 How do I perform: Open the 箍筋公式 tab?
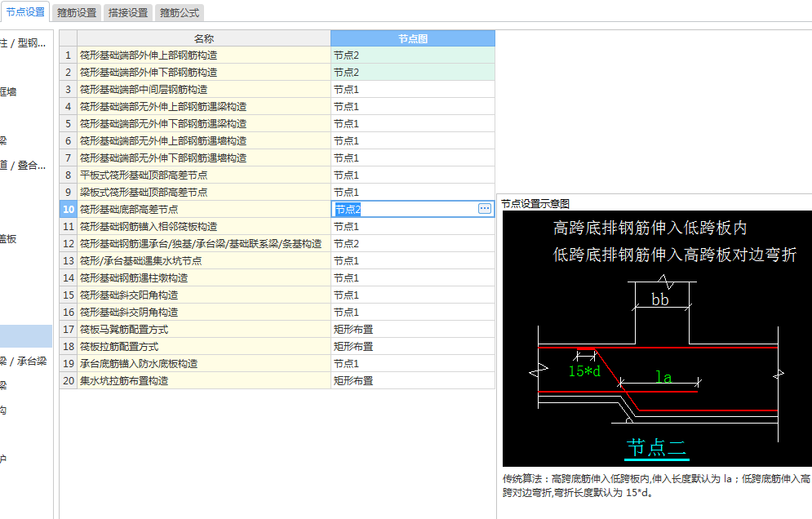(x=180, y=13)
